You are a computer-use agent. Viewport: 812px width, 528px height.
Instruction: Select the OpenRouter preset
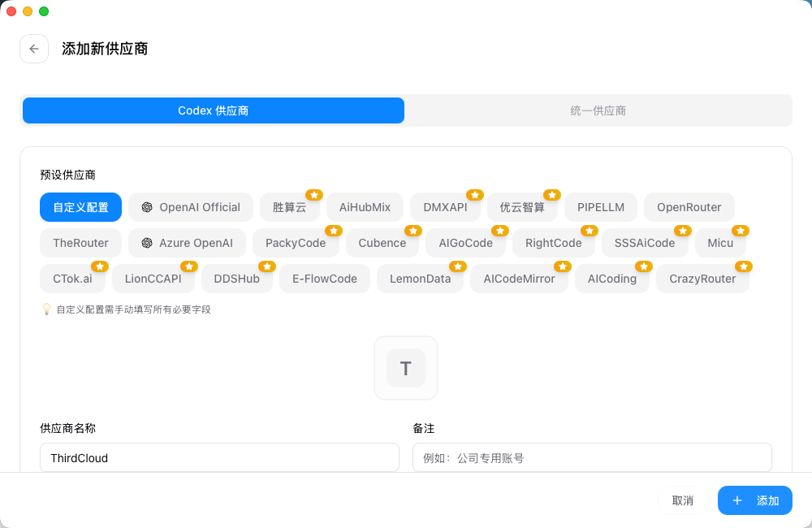pyautogui.click(x=689, y=207)
